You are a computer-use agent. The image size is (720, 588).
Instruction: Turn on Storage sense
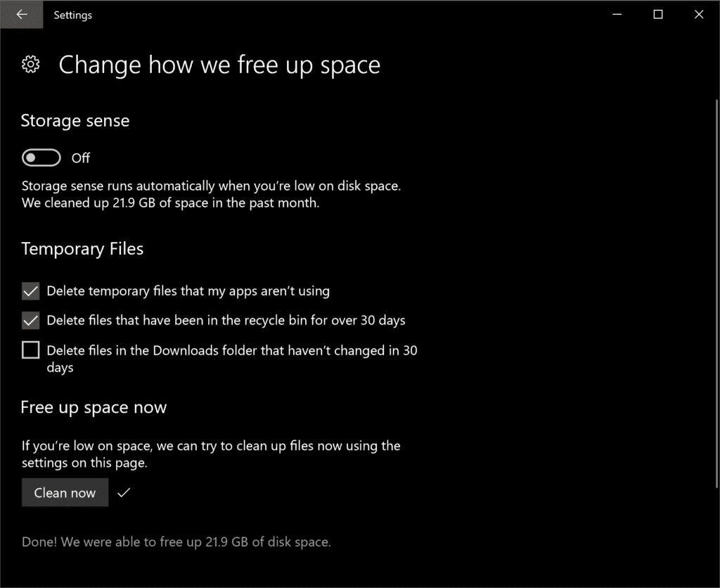tap(41, 158)
